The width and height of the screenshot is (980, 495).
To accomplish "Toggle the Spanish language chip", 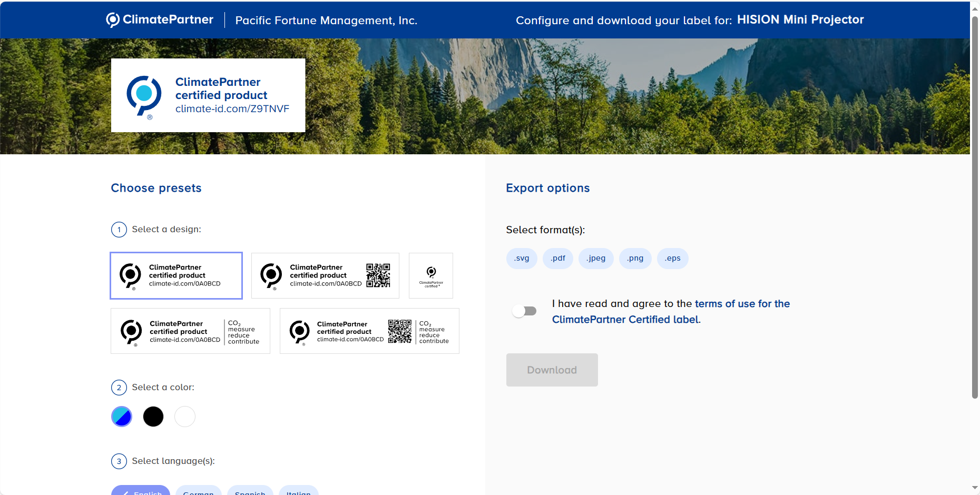I will click(x=250, y=491).
